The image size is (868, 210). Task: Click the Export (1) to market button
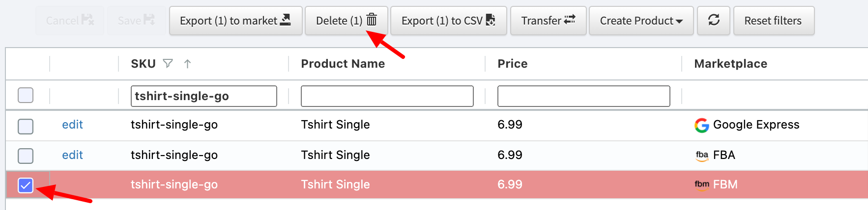click(x=235, y=21)
